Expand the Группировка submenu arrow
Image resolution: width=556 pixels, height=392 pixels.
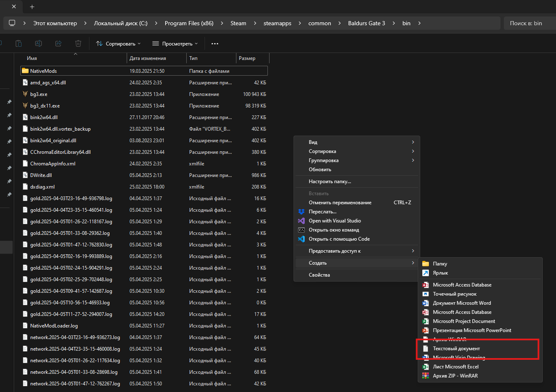tap(413, 160)
